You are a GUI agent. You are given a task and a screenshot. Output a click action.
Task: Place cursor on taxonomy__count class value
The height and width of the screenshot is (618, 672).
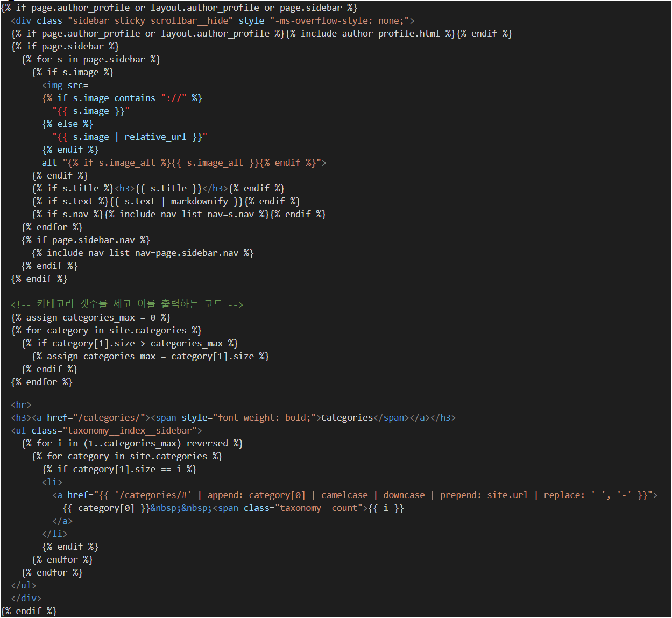[x=319, y=508]
